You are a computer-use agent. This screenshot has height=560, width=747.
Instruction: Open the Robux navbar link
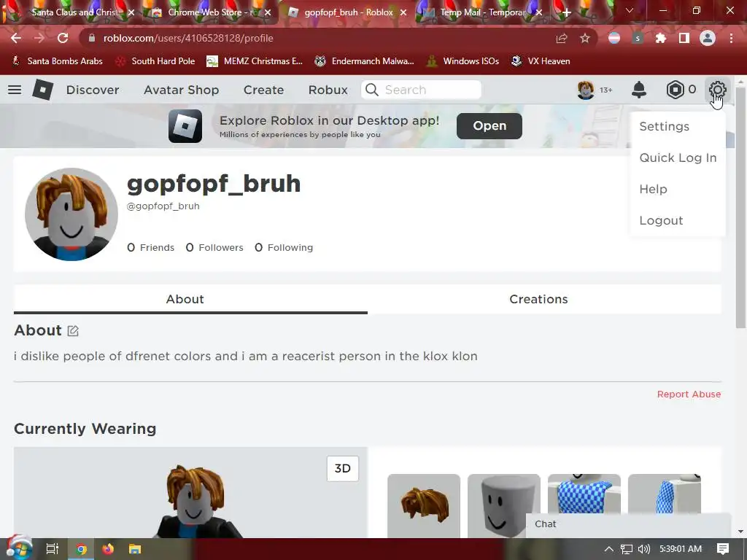tap(328, 90)
